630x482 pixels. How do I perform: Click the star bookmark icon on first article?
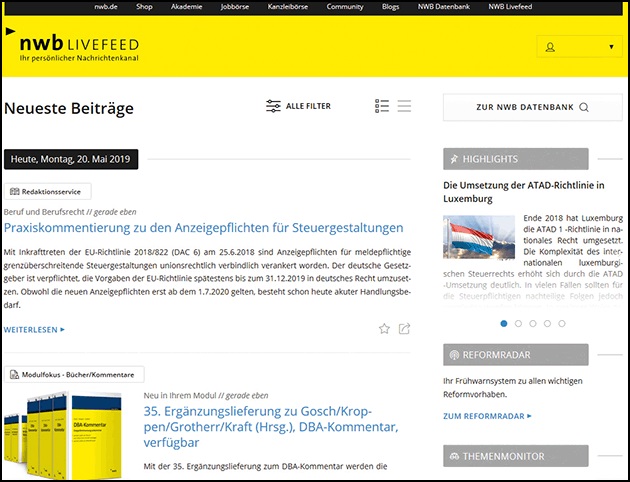pos(384,328)
